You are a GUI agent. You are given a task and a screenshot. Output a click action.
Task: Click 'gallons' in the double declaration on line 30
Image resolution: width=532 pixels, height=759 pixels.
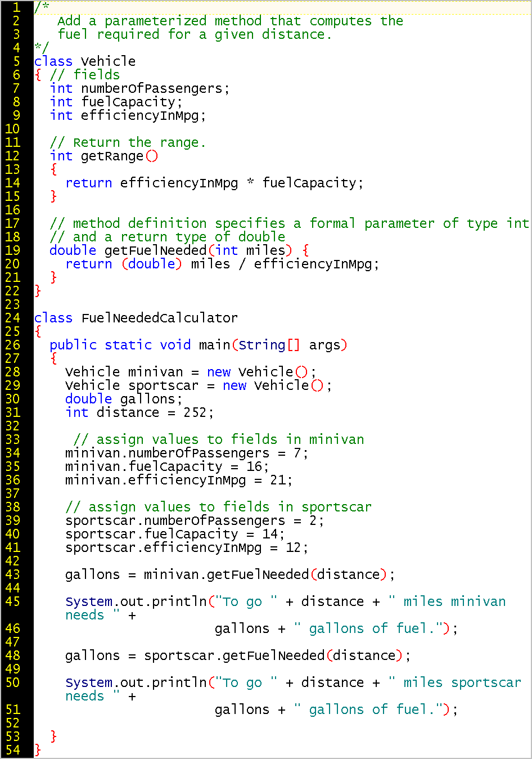tap(148, 399)
